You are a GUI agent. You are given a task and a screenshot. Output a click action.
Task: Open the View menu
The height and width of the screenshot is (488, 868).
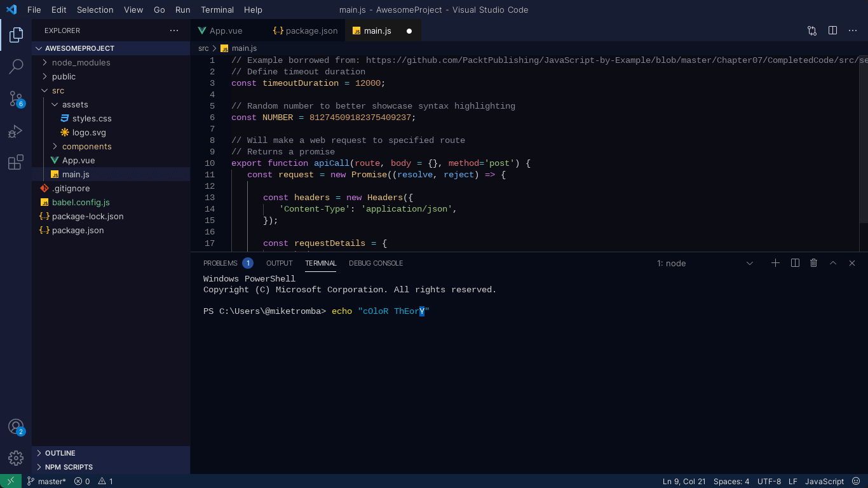(x=133, y=10)
